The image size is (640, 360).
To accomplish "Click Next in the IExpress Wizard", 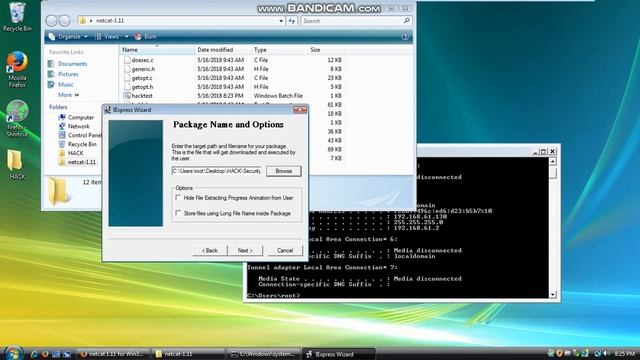I will click(x=245, y=251).
